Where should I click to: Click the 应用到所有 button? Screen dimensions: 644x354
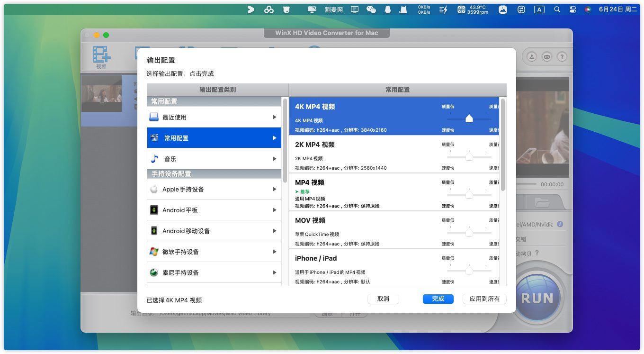click(484, 299)
